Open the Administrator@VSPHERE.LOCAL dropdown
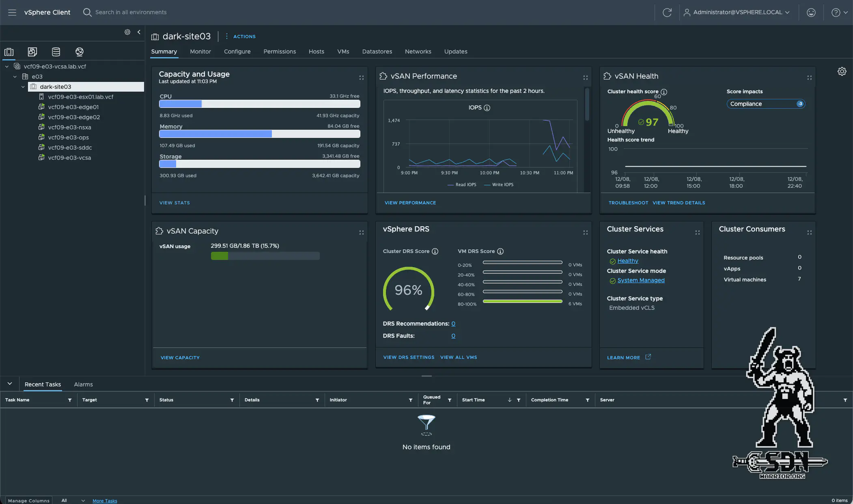 (737, 12)
